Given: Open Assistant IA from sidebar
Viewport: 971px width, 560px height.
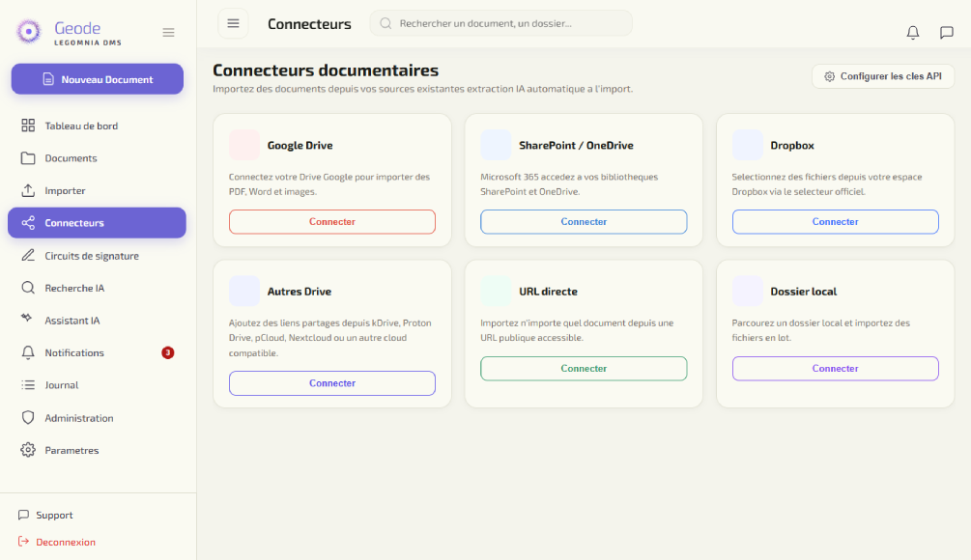Looking at the screenshot, I should point(98,321).
